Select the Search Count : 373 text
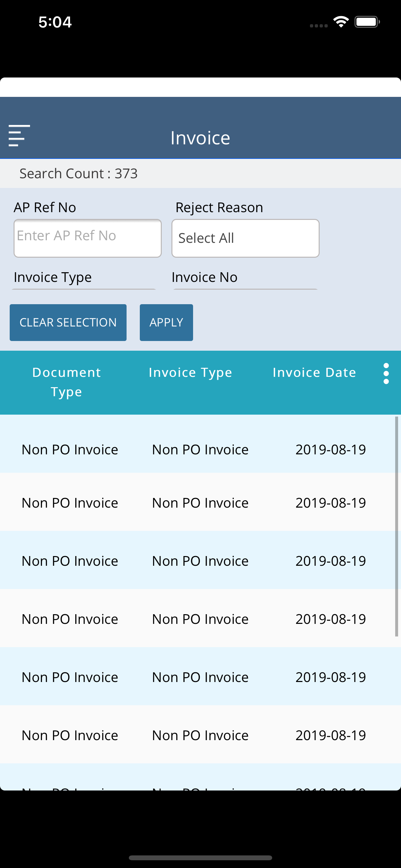401x868 pixels. [x=78, y=173]
